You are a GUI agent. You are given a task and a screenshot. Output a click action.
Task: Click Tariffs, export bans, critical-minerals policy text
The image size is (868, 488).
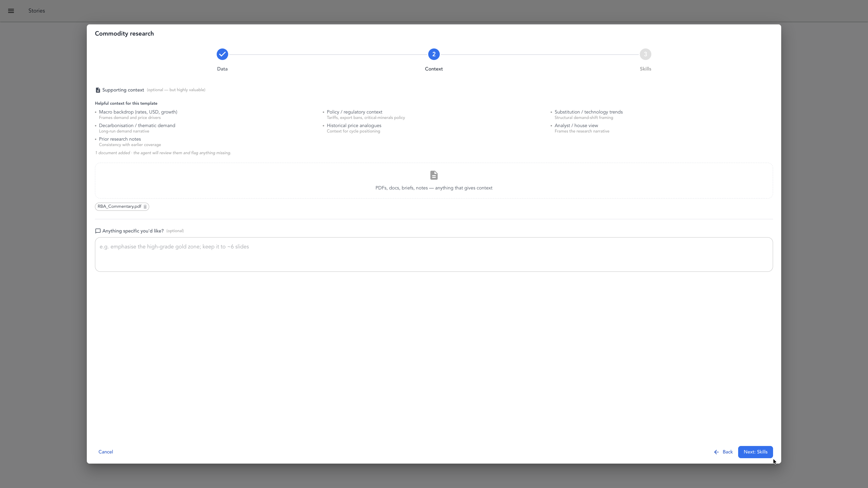366,118
